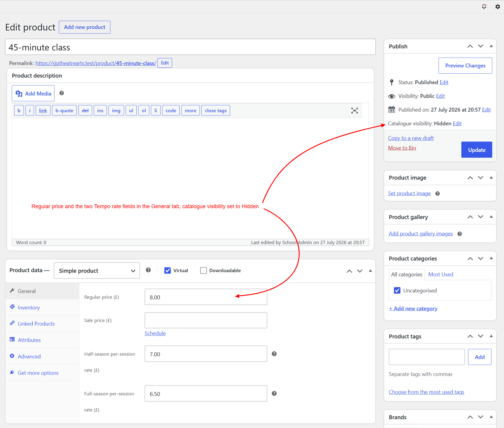This screenshot has height=428, width=504.
Task: Open help icon beside gallery images link
Action: (460, 234)
